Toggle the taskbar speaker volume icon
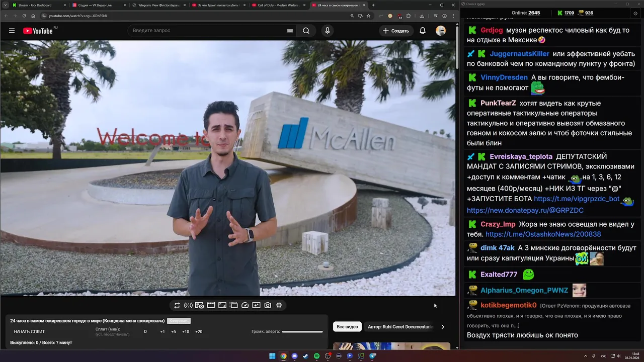This screenshot has width=644, height=362. coord(618,356)
